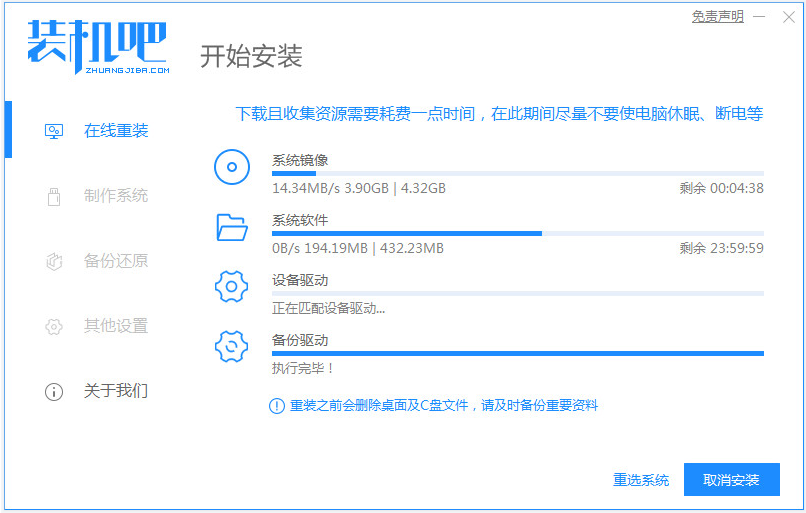This screenshot has height=513, width=806.
Task: Click the 剩余 00:04:38 remaining time
Action: point(721,189)
